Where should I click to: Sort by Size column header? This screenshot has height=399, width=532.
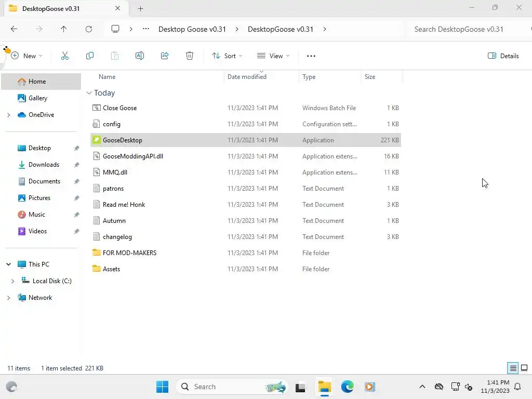370,77
